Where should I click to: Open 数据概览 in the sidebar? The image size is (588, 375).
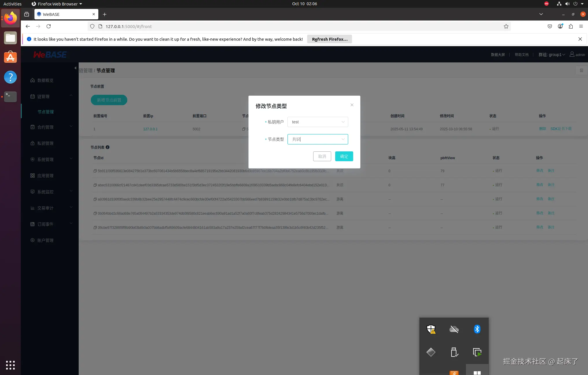tap(45, 80)
